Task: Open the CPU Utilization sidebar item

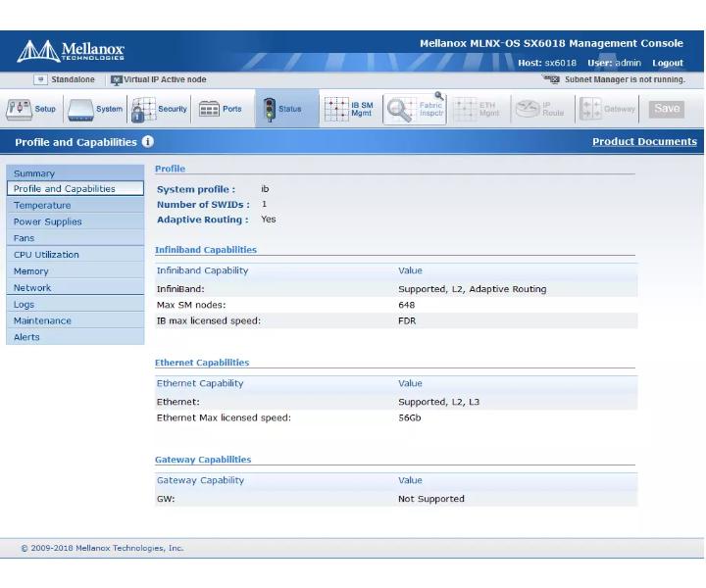Action: pyautogui.click(x=76, y=255)
